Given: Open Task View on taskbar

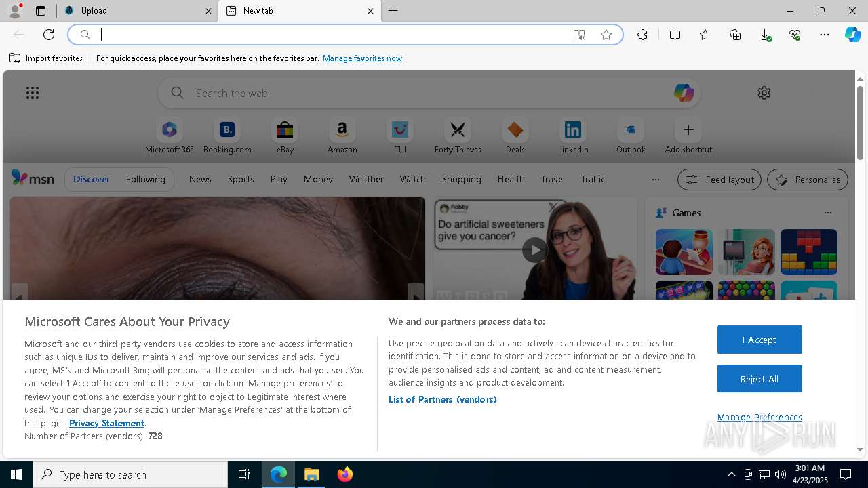Looking at the screenshot, I should pyautogui.click(x=244, y=474).
